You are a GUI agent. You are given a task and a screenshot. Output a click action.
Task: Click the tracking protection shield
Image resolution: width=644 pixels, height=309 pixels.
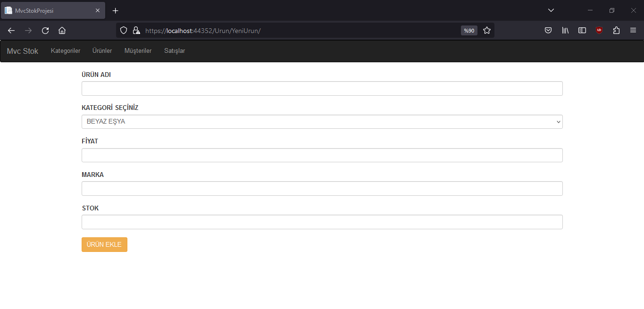tap(123, 30)
